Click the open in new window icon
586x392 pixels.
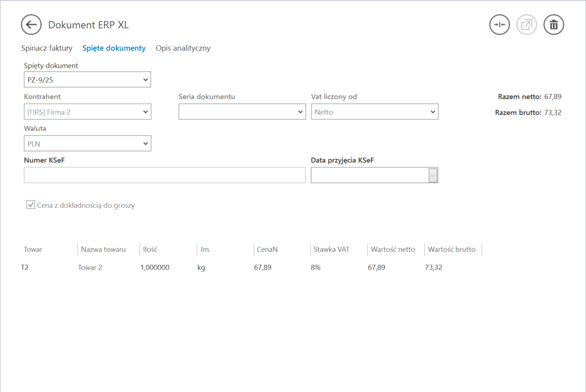(526, 25)
